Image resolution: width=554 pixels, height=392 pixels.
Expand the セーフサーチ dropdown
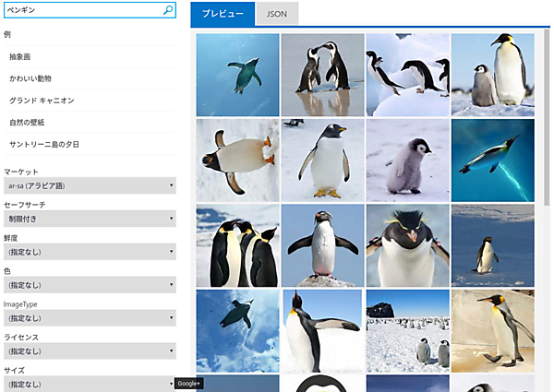(x=89, y=220)
